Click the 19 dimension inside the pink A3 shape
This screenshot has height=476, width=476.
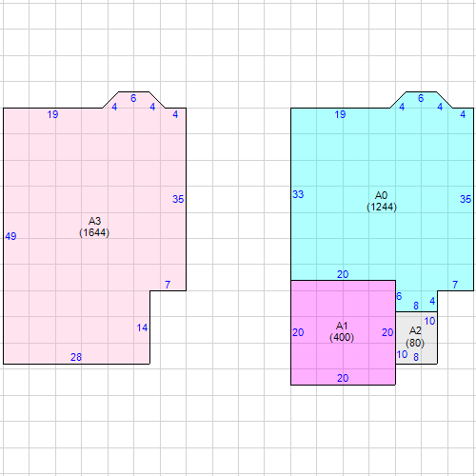(x=52, y=114)
